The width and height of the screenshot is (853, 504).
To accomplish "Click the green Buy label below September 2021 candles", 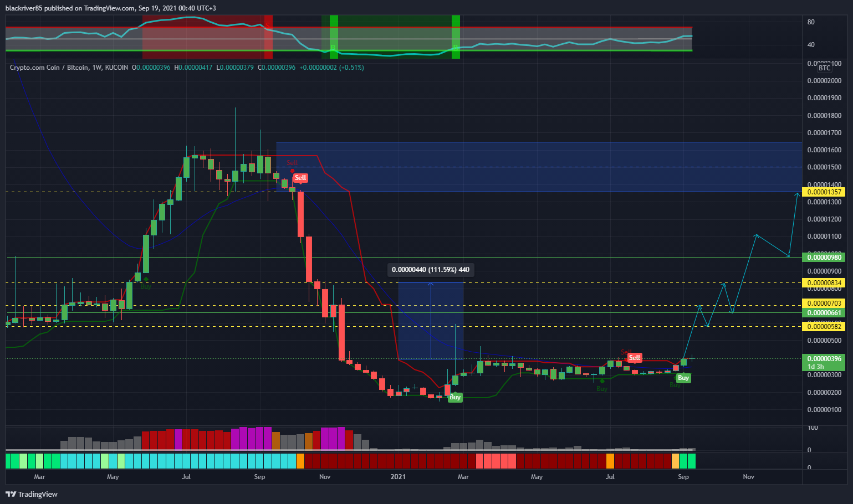I will [x=683, y=378].
